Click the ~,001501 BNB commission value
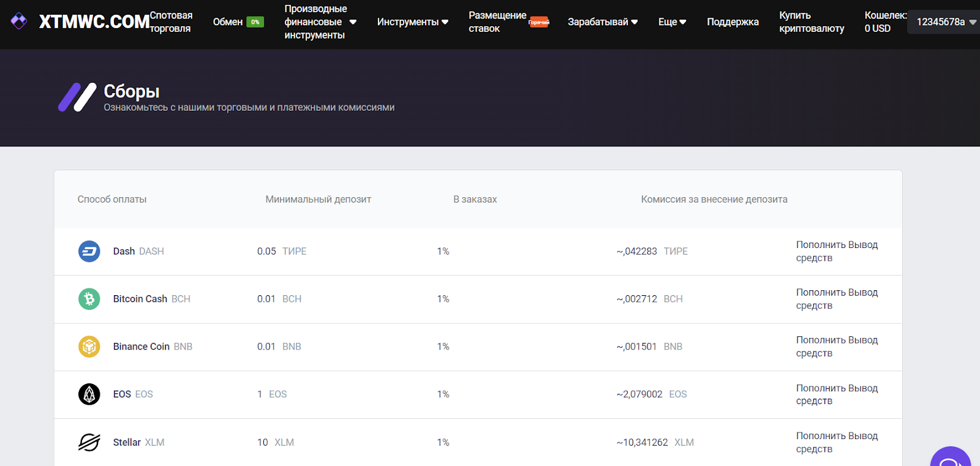 649,347
